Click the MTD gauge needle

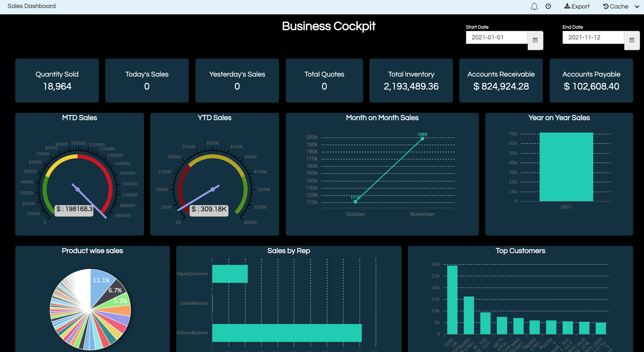89,201
